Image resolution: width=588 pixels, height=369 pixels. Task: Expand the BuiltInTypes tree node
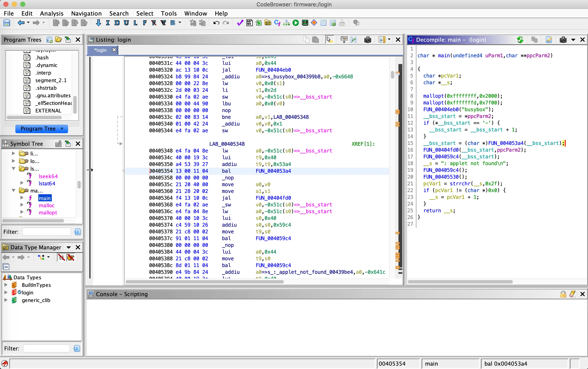pyautogui.click(x=6, y=285)
